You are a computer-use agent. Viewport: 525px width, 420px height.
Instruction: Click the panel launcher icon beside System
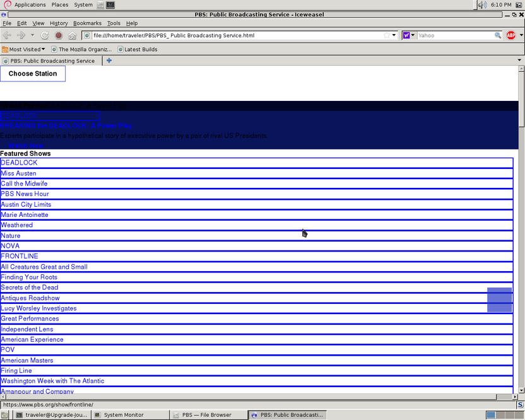100,4
